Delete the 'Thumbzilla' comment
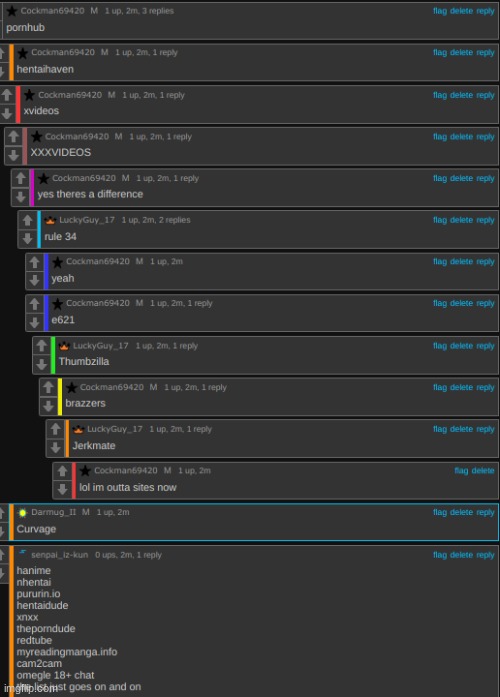Image resolution: width=500 pixels, height=697 pixels. click(x=461, y=346)
